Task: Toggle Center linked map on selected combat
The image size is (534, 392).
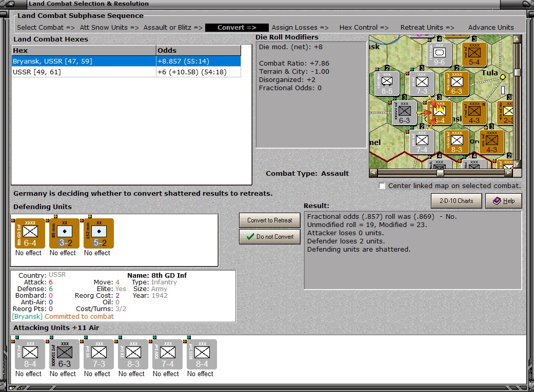Action: [382, 186]
